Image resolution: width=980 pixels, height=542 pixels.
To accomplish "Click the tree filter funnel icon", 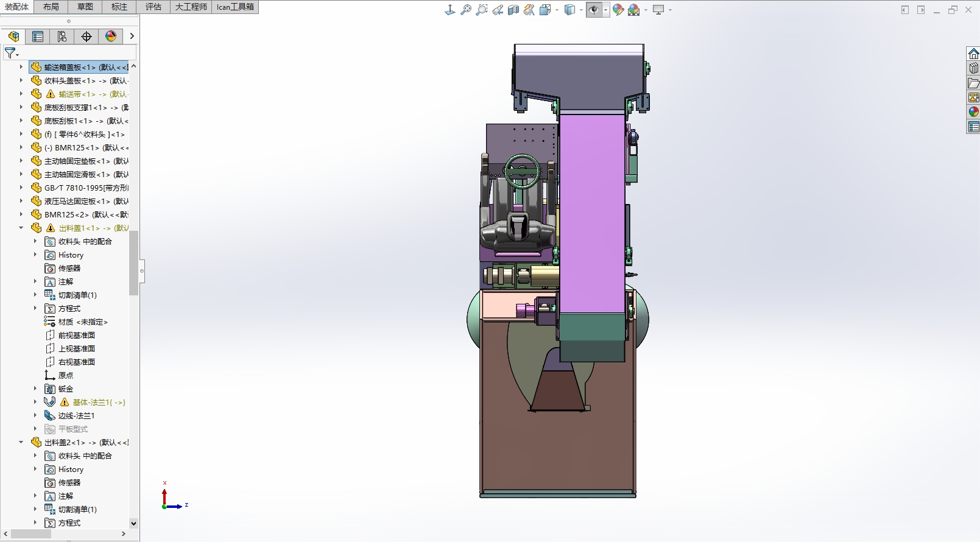I will coord(10,53).
